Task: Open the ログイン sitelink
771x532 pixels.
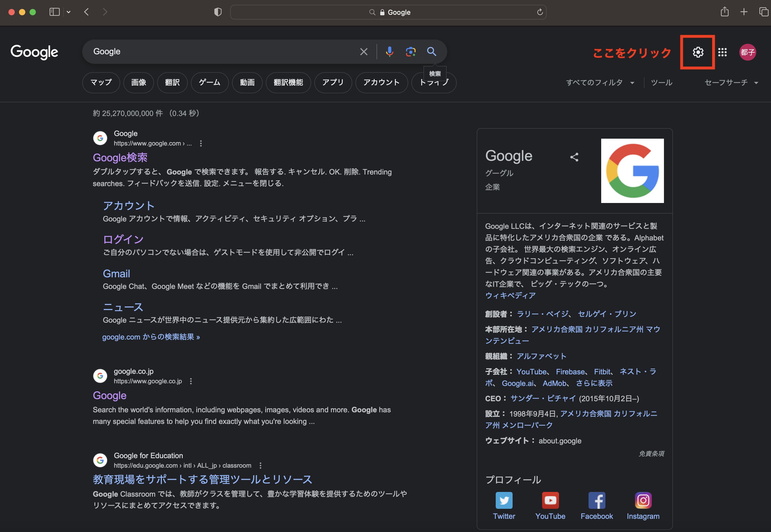Action: pyautogui.click(x=123, y=239)
